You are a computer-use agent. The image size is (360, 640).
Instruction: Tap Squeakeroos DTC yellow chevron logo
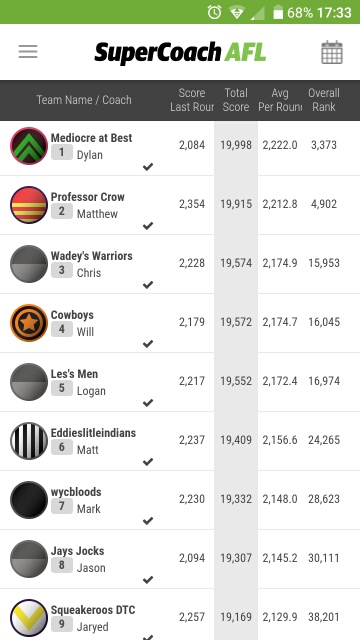coord(29,618)
